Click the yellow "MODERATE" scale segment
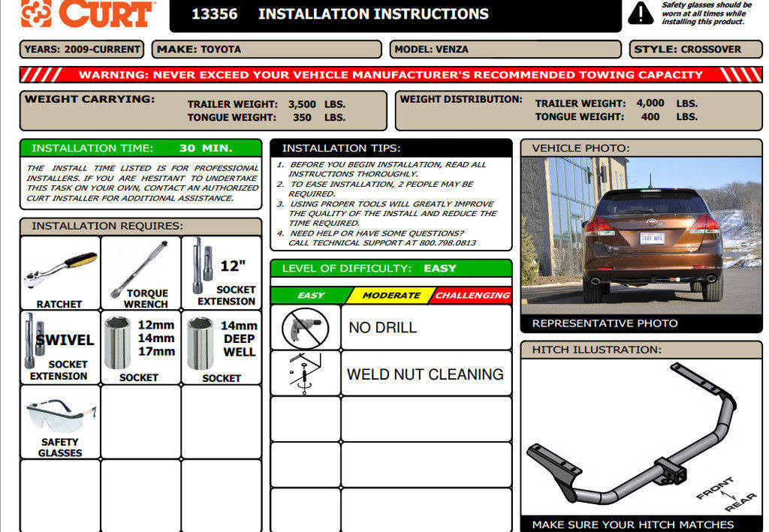This screenshot has height=532, width=769. (391, 296)
